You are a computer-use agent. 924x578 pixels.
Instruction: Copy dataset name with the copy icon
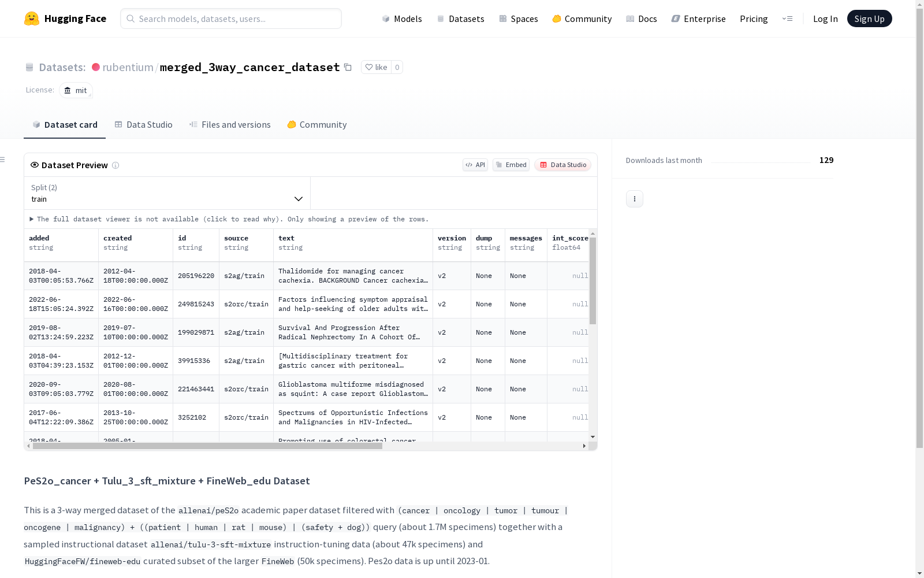[348, 67]
